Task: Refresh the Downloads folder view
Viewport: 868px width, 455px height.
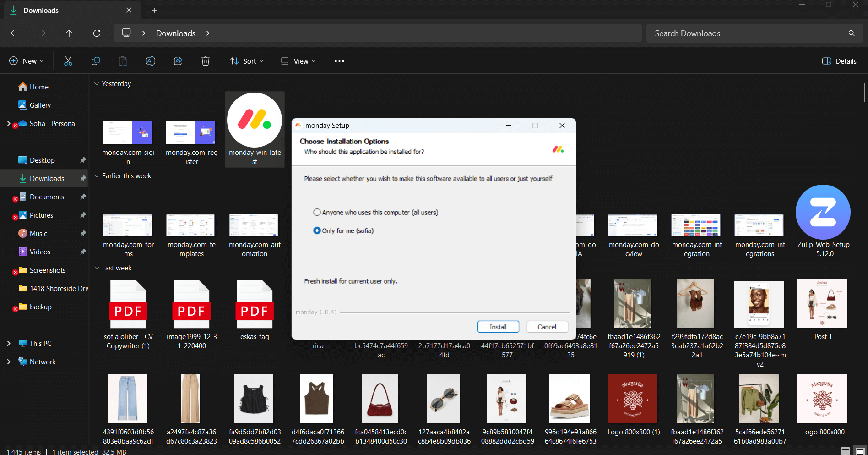Action: [97, 33]
